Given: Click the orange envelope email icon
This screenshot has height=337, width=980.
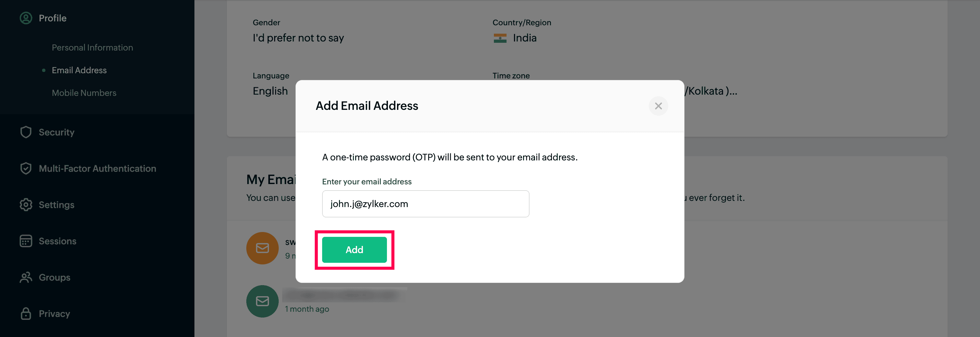Looking at the screenshot, I should tap(262, 249).
